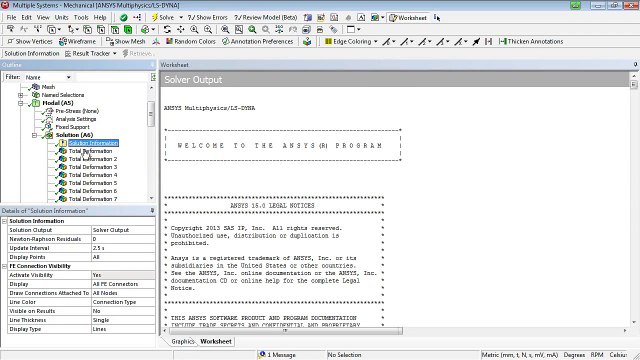This screenshot has height=360, width=640.
Task: Collapse the Solution Information details section
Action: (4, 221)
